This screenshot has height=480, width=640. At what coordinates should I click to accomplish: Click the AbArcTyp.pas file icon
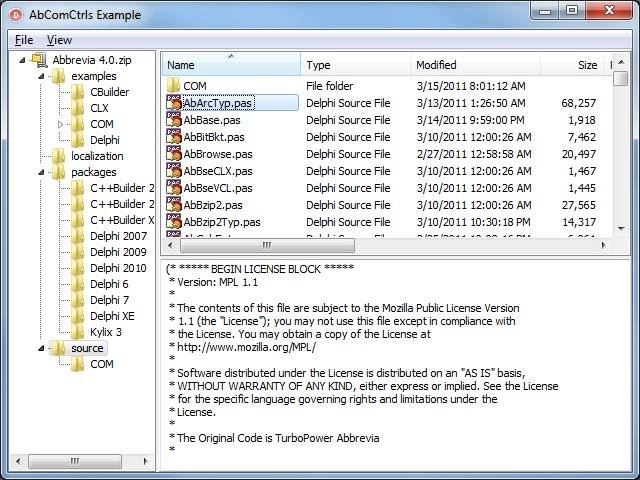click(x=174, y=103)
